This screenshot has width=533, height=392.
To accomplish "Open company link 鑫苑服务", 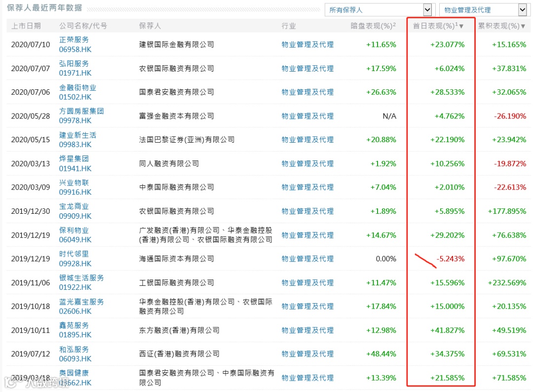I will [x=74, y=325].
